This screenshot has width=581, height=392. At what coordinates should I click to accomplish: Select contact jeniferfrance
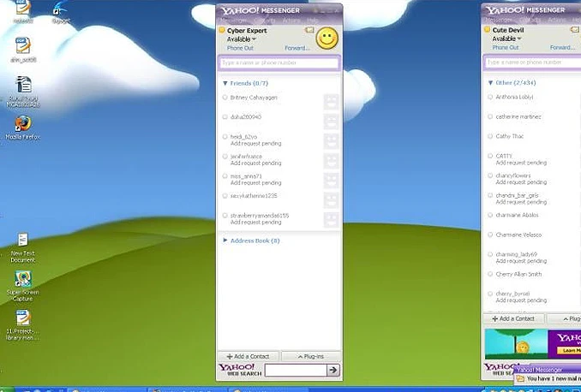[x=246, y=157]
